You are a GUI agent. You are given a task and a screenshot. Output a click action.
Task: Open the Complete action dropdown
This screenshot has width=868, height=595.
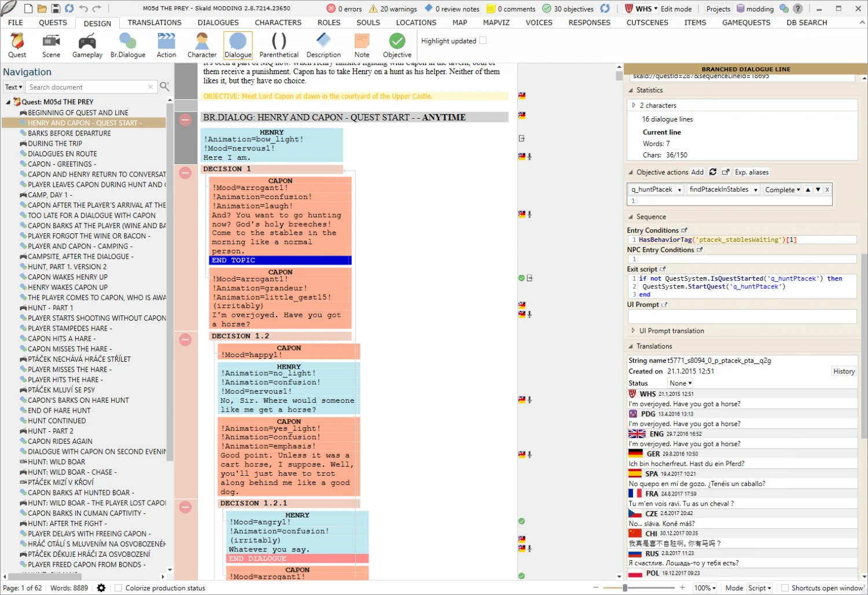coord(782,189)
